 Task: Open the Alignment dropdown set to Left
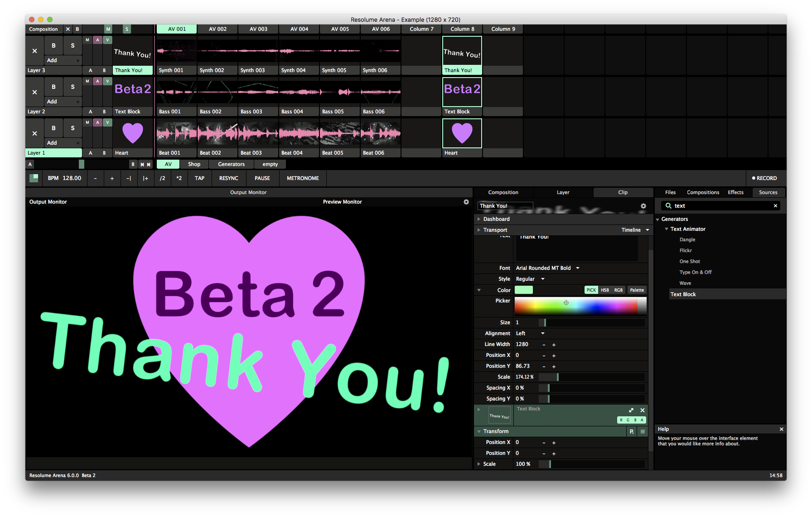(530, 333)
